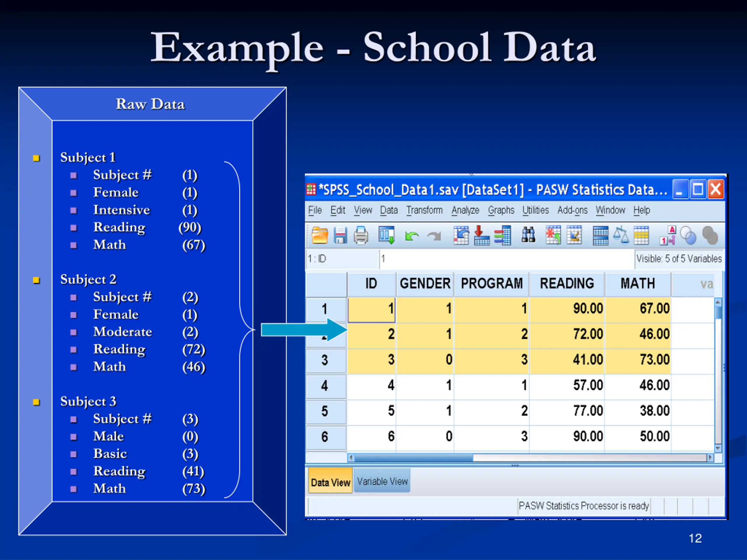The height and width of the screenshot is (560, 747).
Task: Select row header number 6
Action: click(x=326, y=437)
